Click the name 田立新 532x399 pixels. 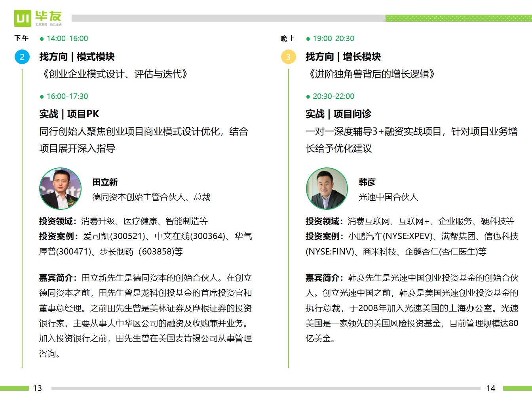pyautogui.click(x=105, y=182)
